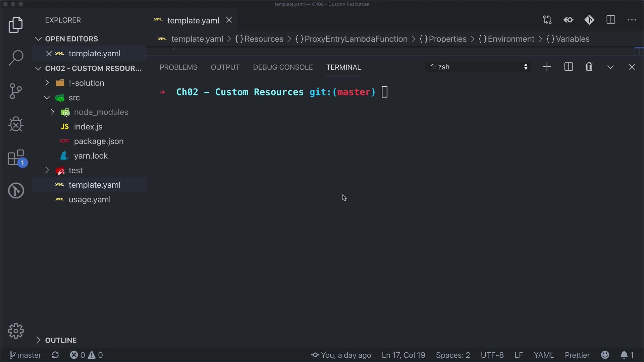The width and height of the screenshot is (644, 362).
Task: Split the terminal pane
Action: click(569, 67)
